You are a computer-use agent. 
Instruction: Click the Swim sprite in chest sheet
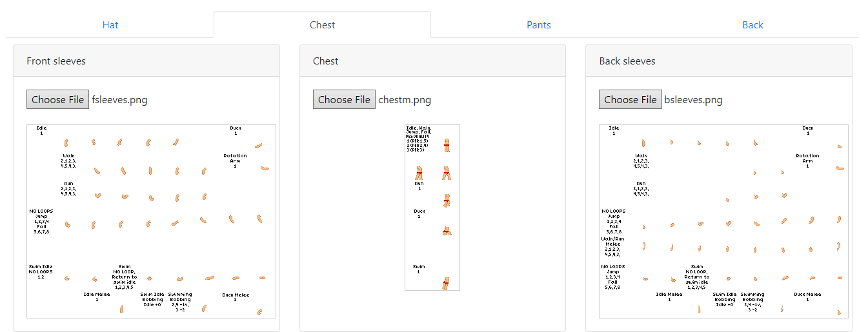(445, 283)
